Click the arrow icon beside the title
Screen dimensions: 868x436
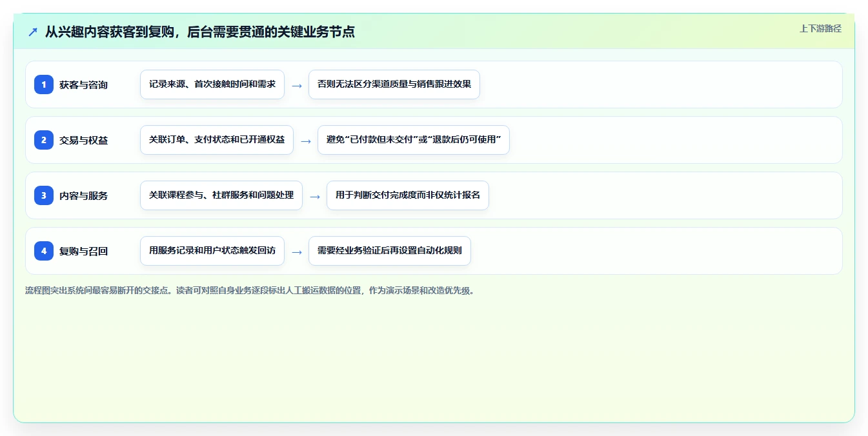pos(33,32)
